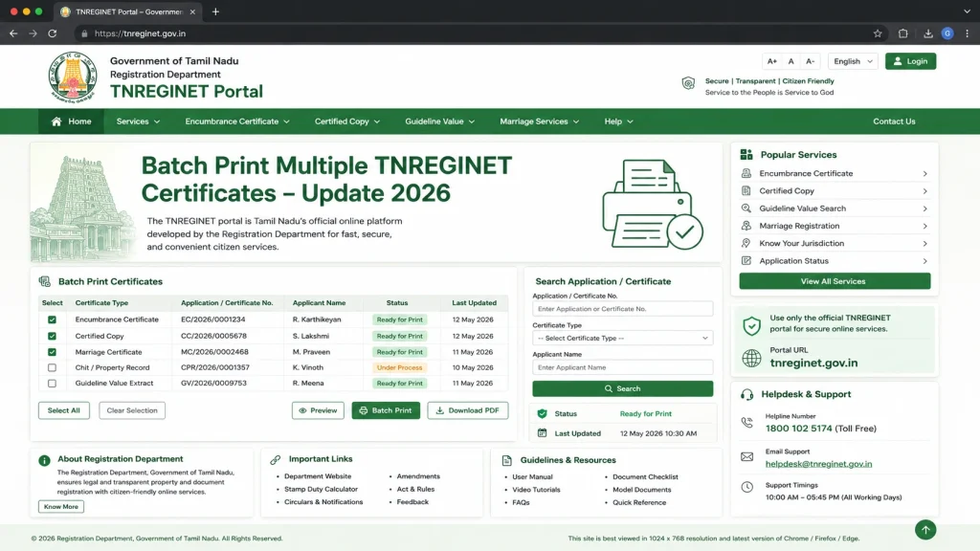Open browser downloads icon
The image size is (980, 551).
(928, 33)
